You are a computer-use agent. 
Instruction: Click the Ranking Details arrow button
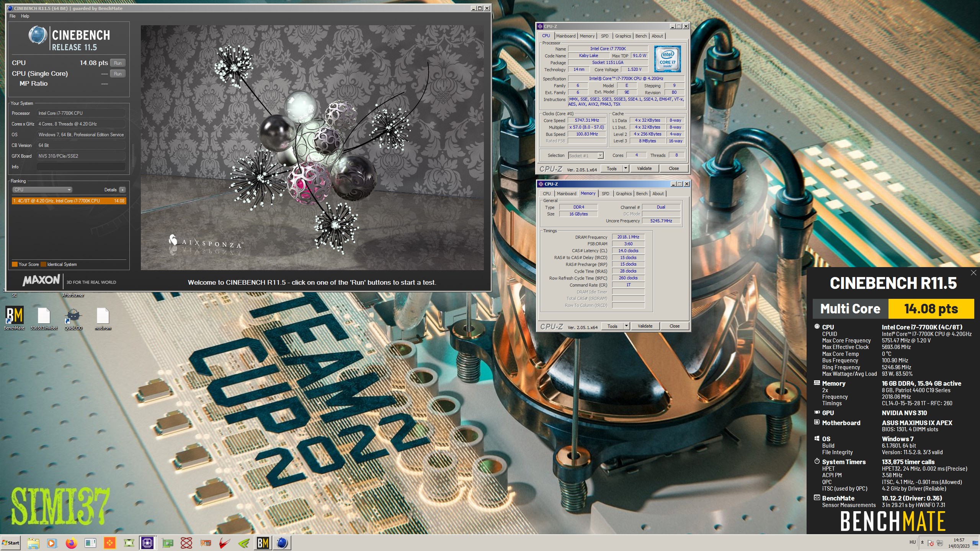pos(122,190)
